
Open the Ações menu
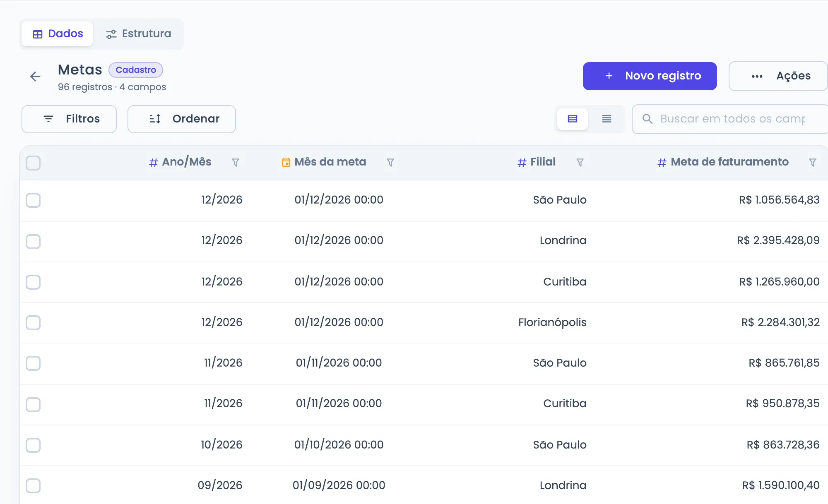coord(778,76)
